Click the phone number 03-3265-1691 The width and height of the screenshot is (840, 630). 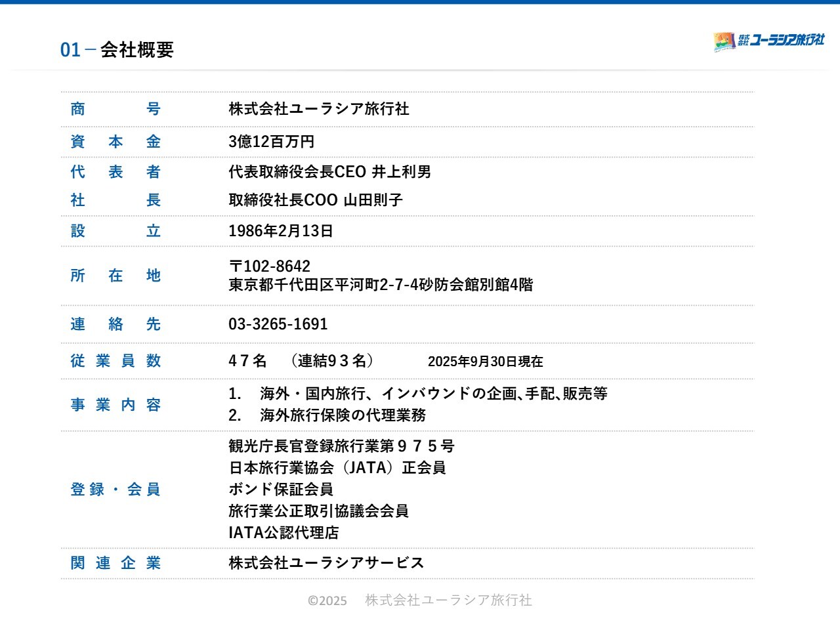point(278,324)
